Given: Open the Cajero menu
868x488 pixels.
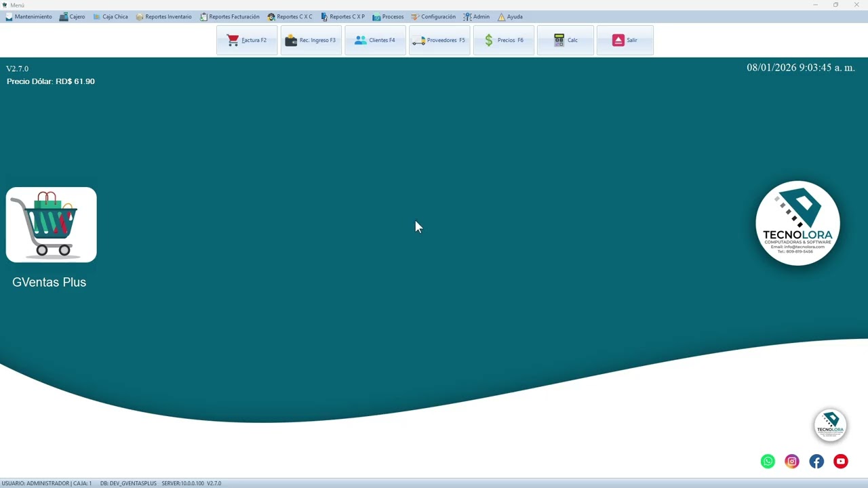Looking at the screenshot, I should point(72,17).
